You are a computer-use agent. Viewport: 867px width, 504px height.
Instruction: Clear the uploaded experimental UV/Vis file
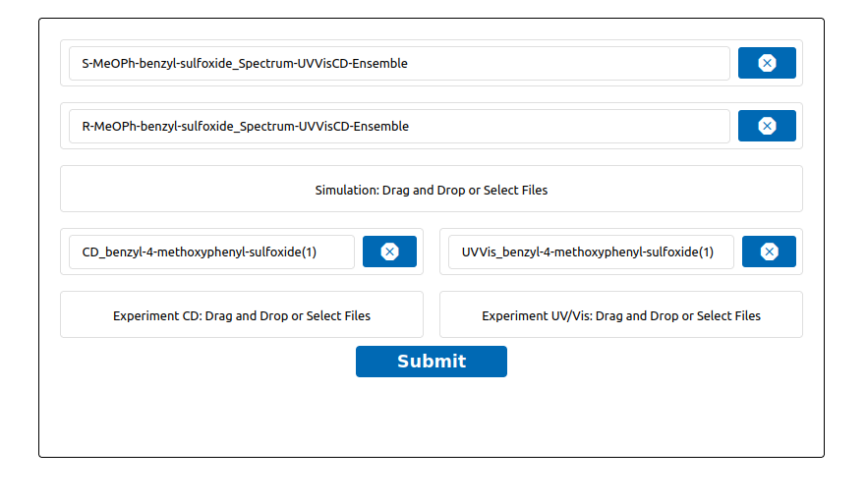click(x=769, y=252)
